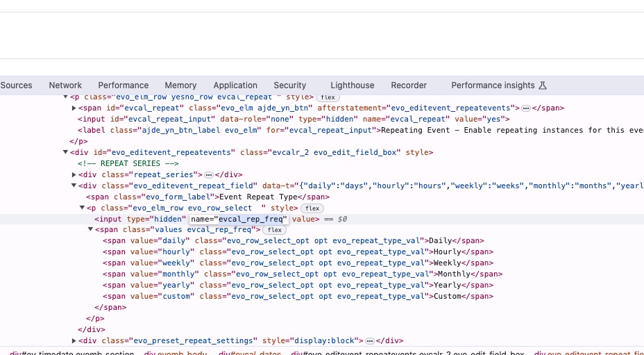Collapse the span values evcal_rep_freq node
This screenshot has width=644, height=355.
point(91,229)
